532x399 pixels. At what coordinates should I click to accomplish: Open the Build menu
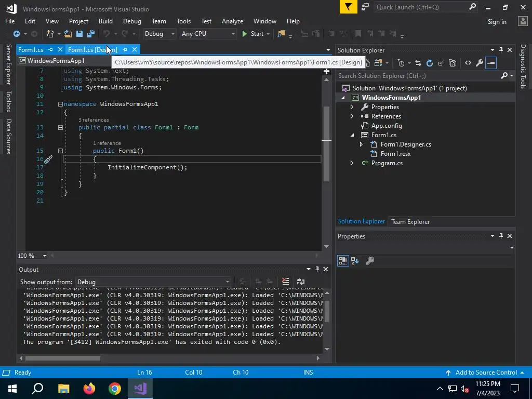[x=105, y=21]
